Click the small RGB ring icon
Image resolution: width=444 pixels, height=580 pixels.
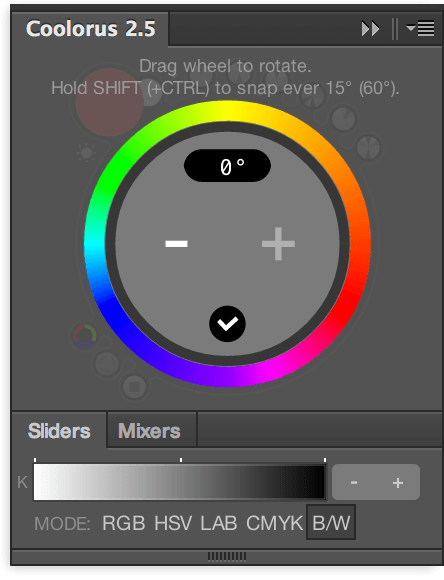(85, 336)
